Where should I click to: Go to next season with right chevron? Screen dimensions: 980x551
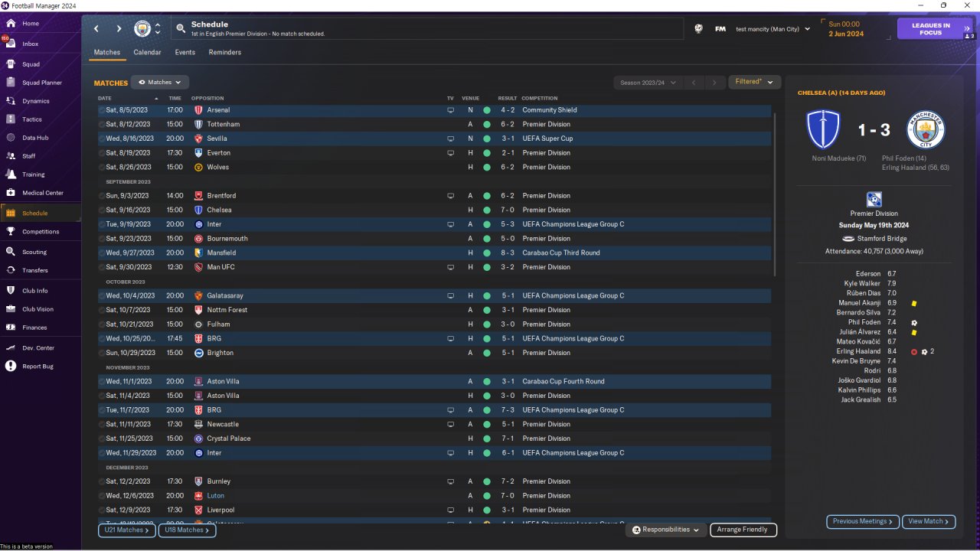[x=714, y=83]
